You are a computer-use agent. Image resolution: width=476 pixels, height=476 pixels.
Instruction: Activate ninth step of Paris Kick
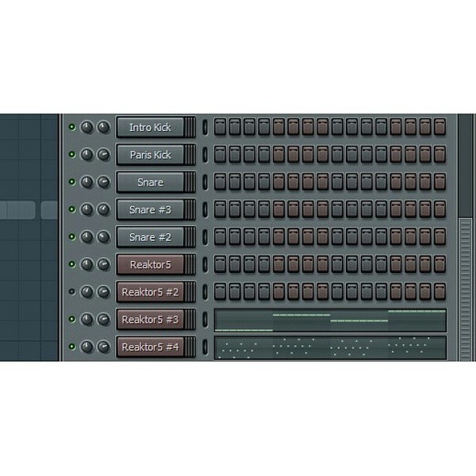pyautogui.click(x=337, y=155)
